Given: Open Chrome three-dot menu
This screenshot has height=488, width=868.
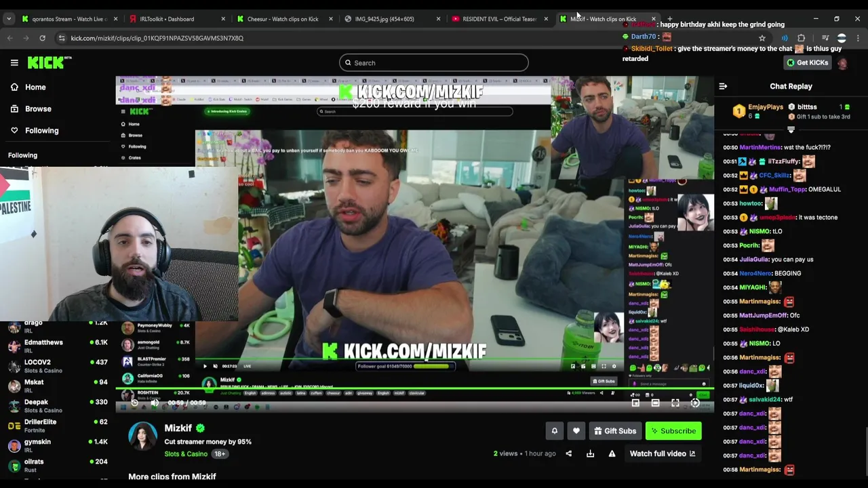Looking at the screenshot, I should coord(858,38).
